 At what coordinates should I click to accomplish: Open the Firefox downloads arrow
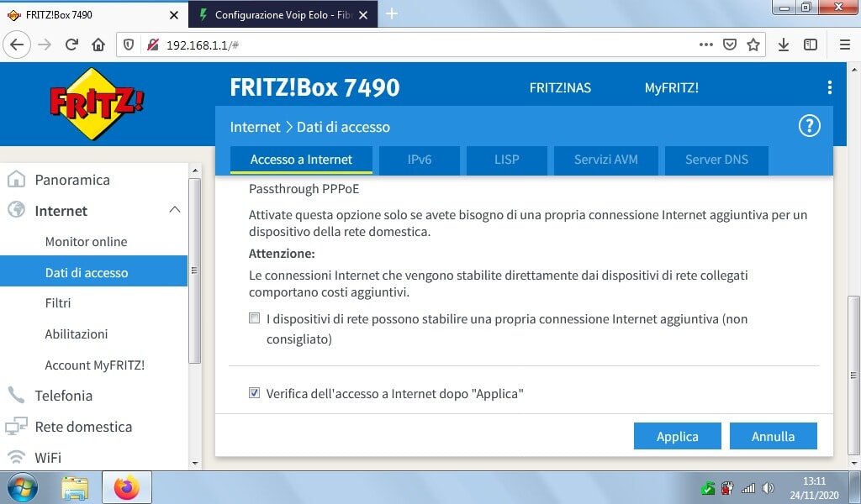pyautogui.click(x=784, y=45)
